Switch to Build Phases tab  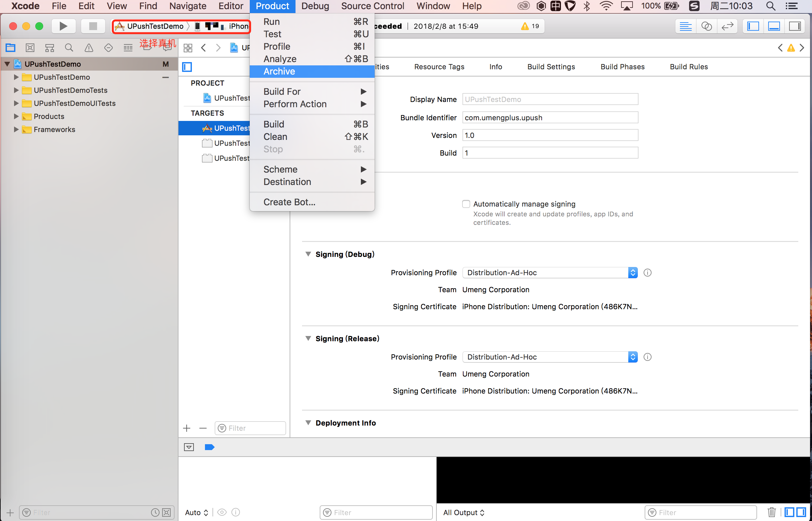[x=622, y=67]
